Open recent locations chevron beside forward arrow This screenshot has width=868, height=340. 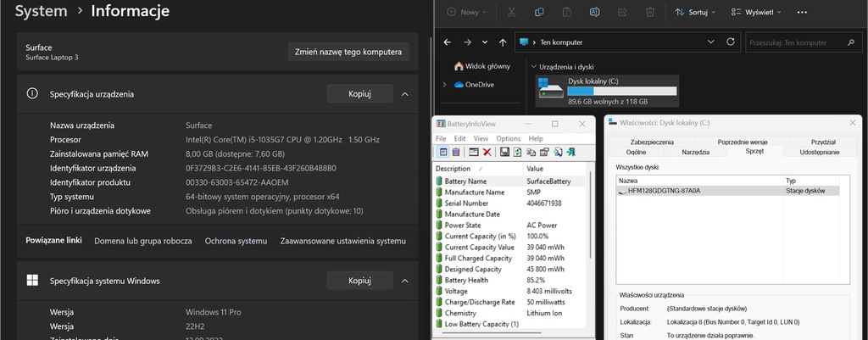tap(485, 42)
